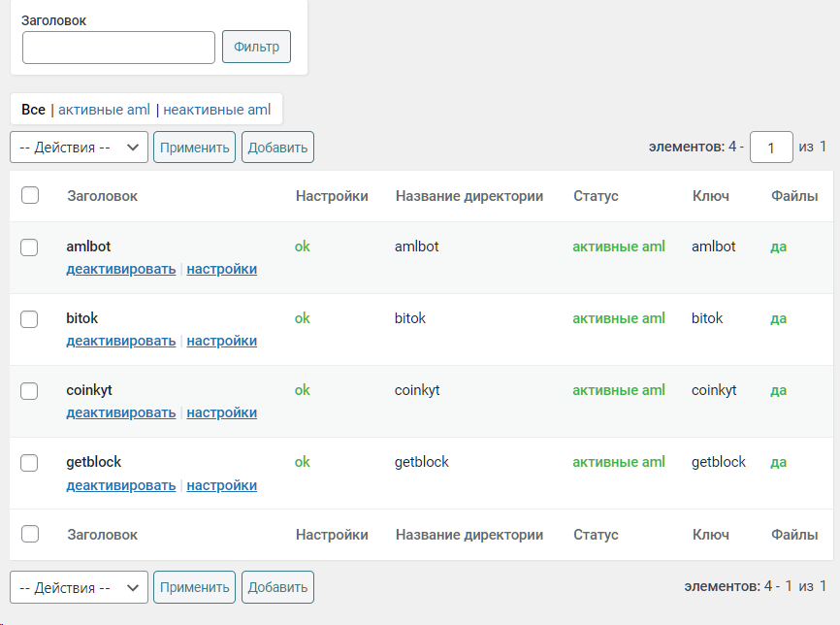Select all rows via top header checkbox
The image size is (840, 625).
coord(30,196)
